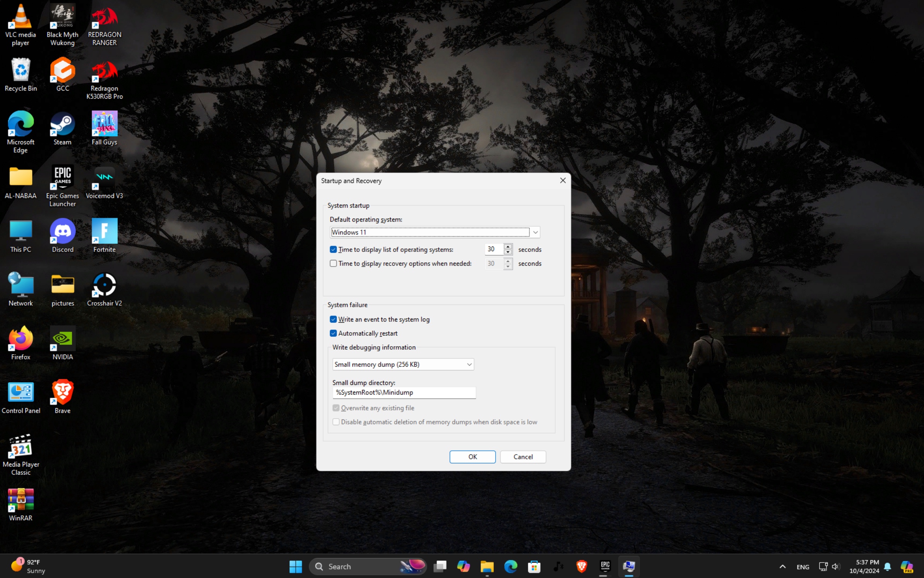The height and width of the screenshot is (578, 924).
Task: Enable Time to display recovery options when needed
Action: [333, 263]
